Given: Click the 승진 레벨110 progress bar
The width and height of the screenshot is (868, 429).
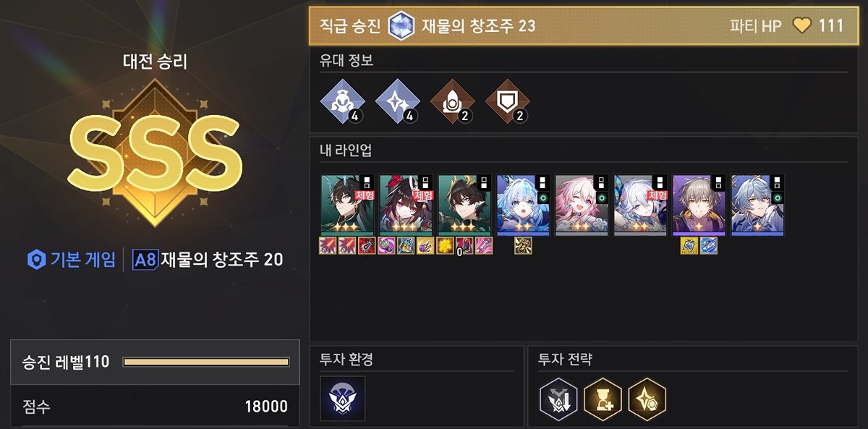Looking at the screenshot, I should click(x=206, y=362).
